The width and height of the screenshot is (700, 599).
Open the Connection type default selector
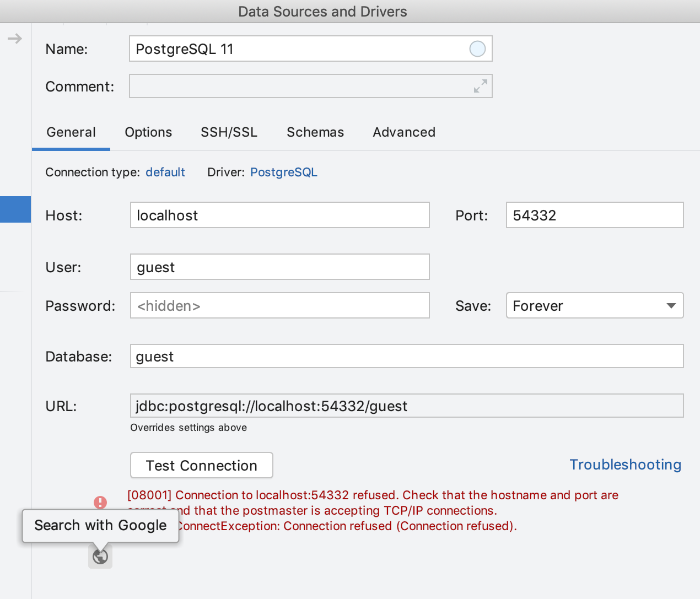coord(165,172)
